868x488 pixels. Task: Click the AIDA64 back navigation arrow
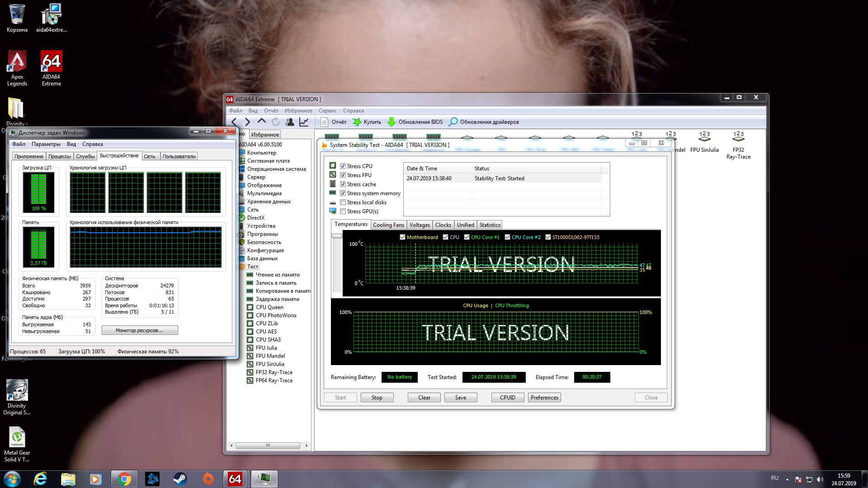coord(234,122)
